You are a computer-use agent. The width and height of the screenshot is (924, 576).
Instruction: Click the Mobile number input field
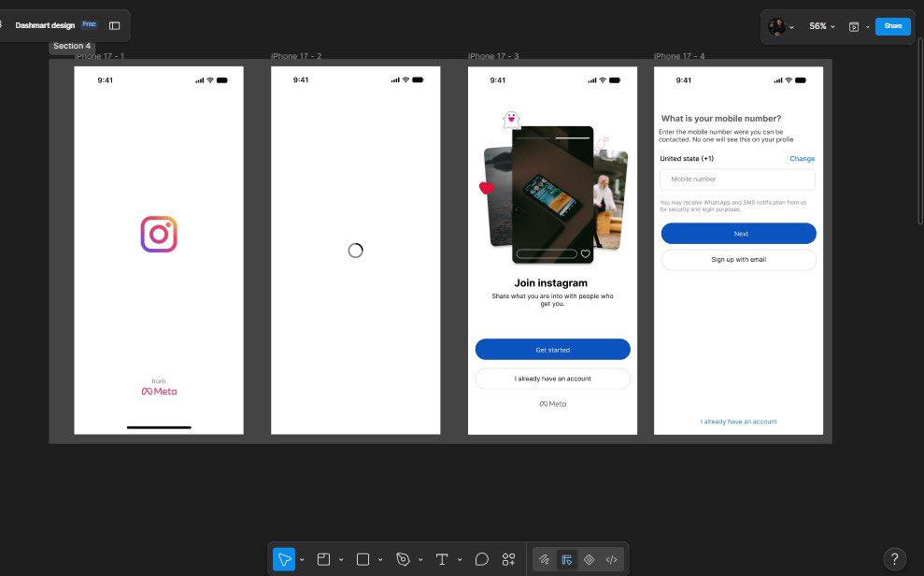(738, 180)
